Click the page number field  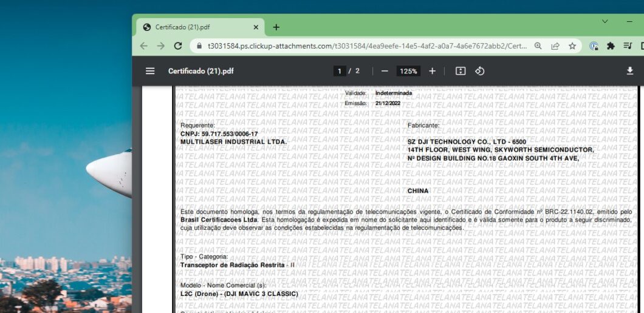[339, 71]
